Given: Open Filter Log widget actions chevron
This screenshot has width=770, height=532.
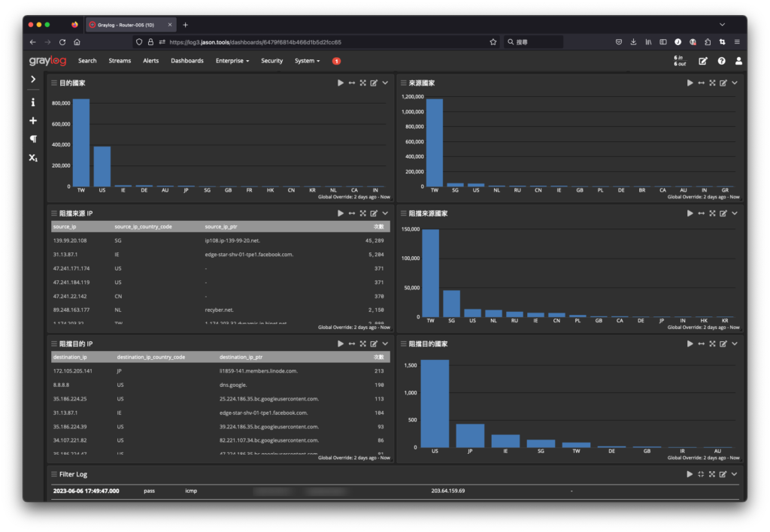Looking at the screenshot, I should [734, 474].
